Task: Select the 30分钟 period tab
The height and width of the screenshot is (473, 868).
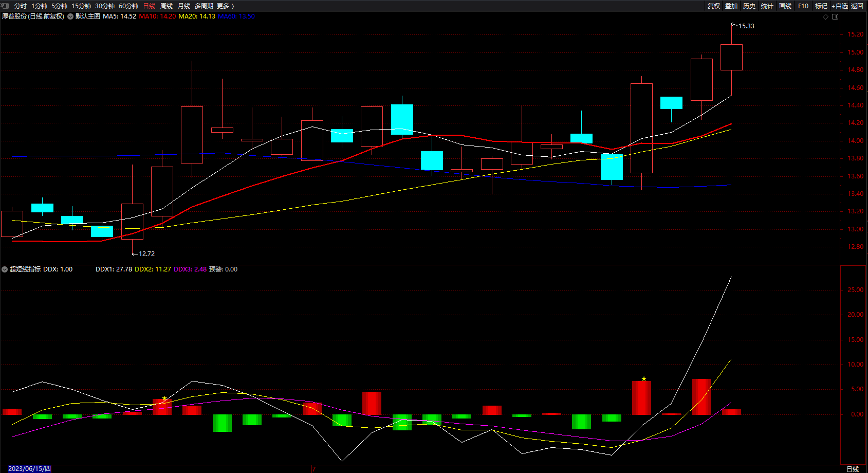Action: [x=105, y=6]
